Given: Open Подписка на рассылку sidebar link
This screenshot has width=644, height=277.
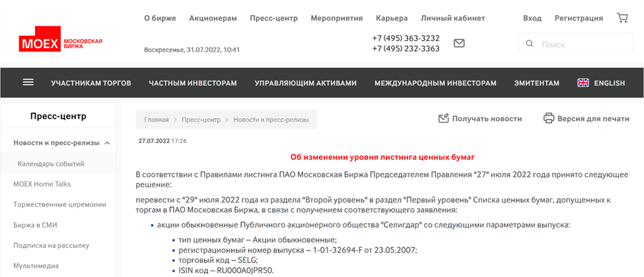Looking at the screenshot, I should 52,245.
